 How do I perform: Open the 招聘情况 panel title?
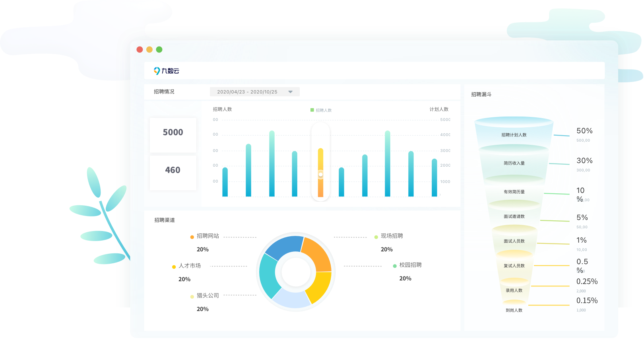click(164, 92)
